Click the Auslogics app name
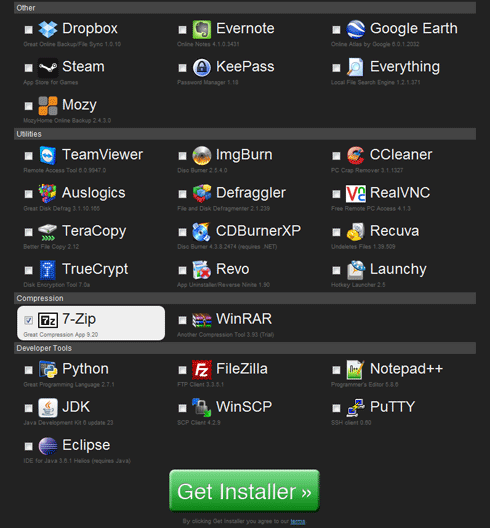Image resolution: width=490 pixels, height=528 pixels. [94, 193]
